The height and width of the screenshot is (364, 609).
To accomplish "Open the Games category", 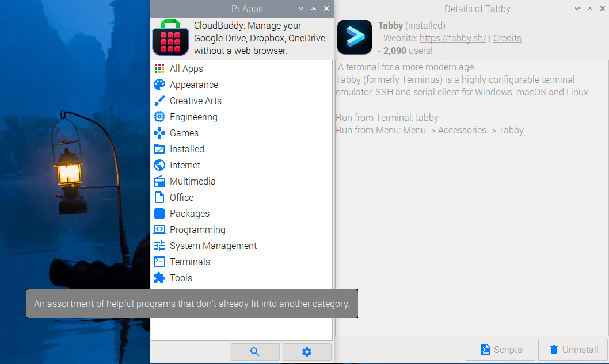I will [x=242, y=133].
